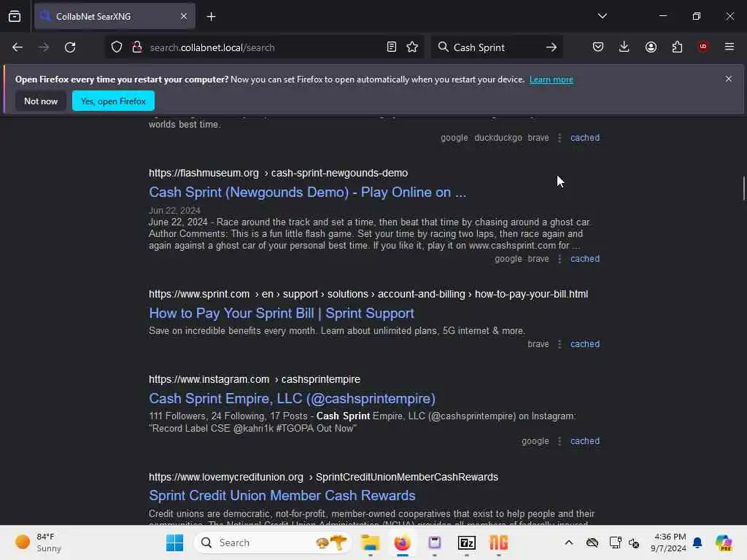Open the Extensions puzzle icon
Screen dimensions: 747x560
[677, 47]
